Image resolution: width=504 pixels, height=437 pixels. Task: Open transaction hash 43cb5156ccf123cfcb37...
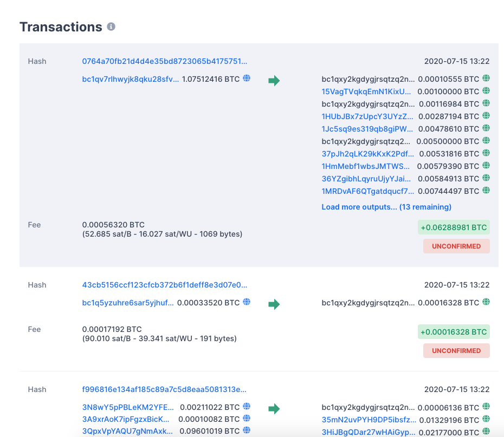[x=164, y=285]
